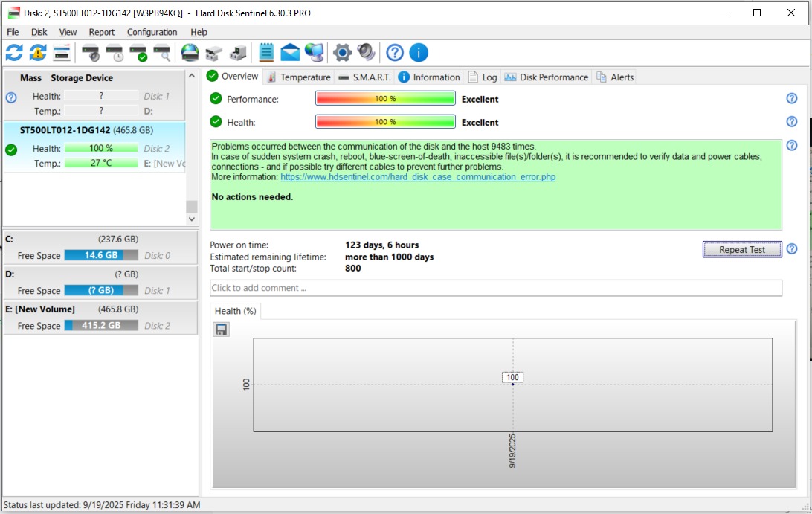Click the disk list scrollbar thumb

(192, 207)
